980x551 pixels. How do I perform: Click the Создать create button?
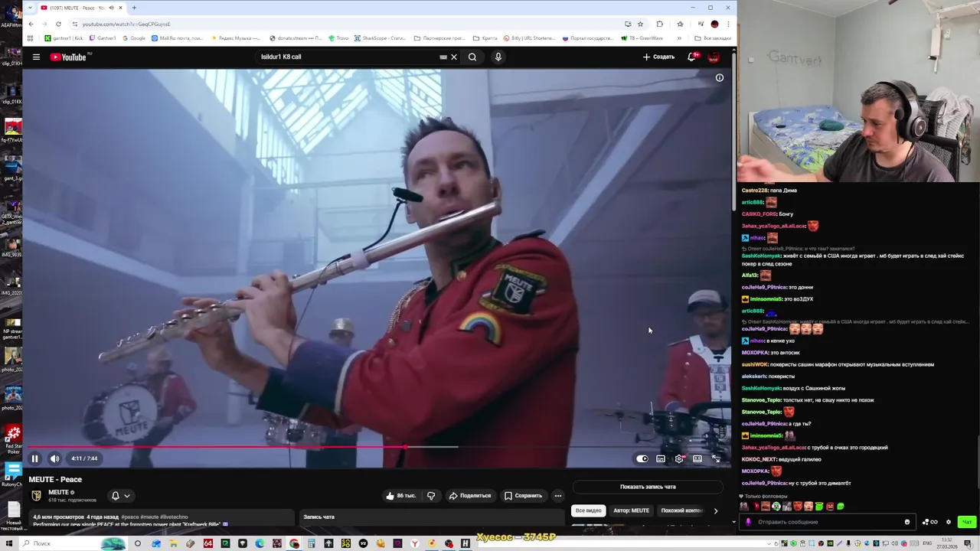coord(658,57)
